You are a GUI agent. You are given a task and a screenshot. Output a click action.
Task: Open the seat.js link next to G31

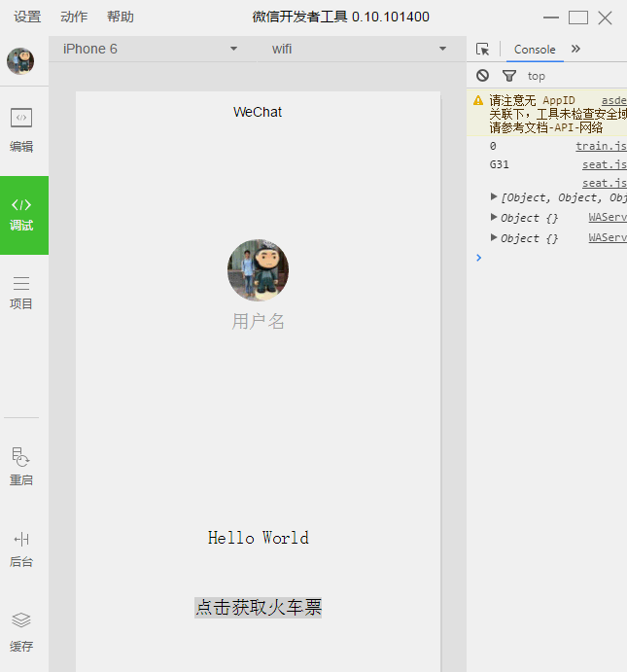605,164
